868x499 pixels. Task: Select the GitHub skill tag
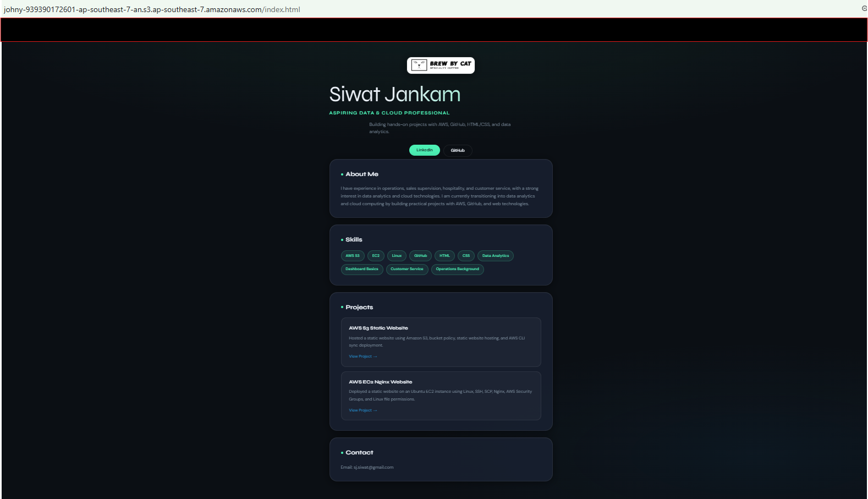(x=420, y=256)
